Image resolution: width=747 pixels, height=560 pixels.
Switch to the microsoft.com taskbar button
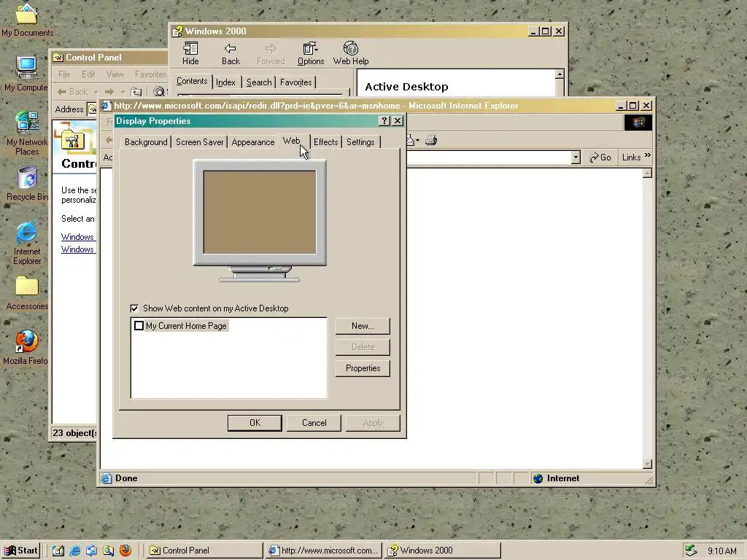pos(323,551)
